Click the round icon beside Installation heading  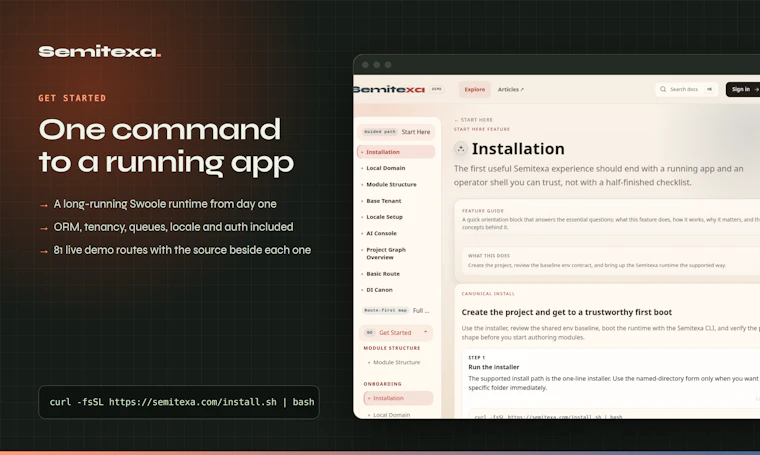[x=461, y=149]
